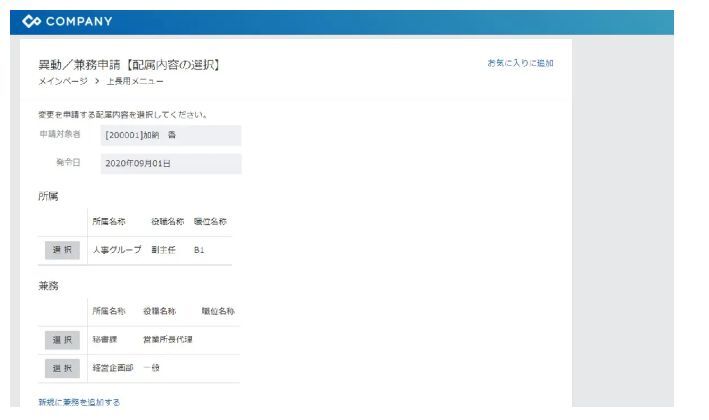Image resolution: width=709 pixels, height=420 pixels.
Task: Click 秘書課 cell
Action: [x=105, y=339]
